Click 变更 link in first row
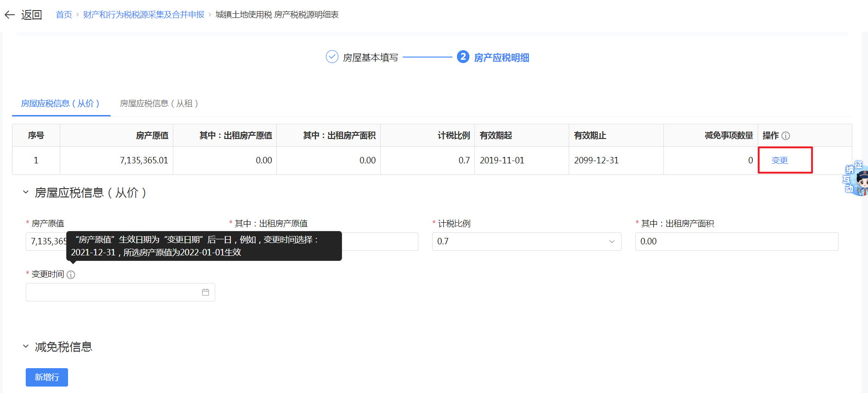 [779, 160]
